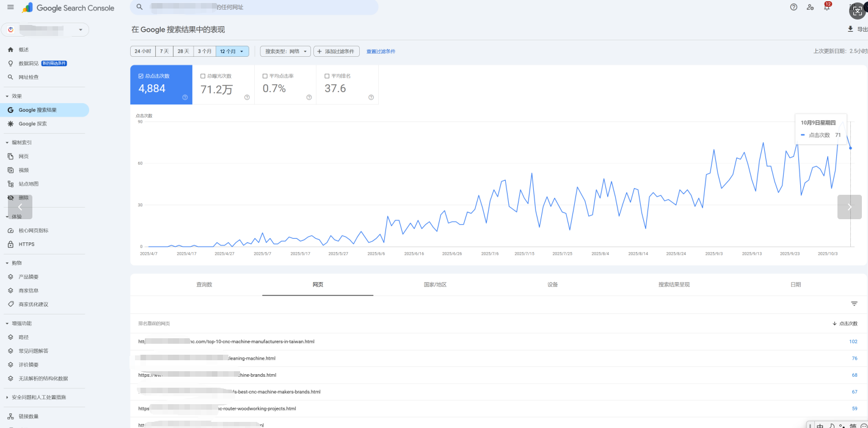Click the help icon on 平均排名 card
This screenshot has width=868, height=428.
pos(371,97)
